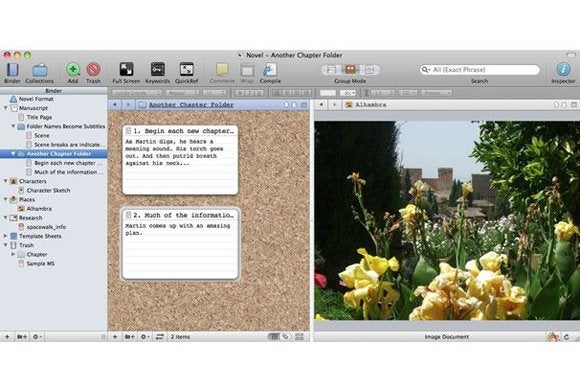Select the Title Page document
580x388 pixels.
pyautogui.click(x=39, y=117)
